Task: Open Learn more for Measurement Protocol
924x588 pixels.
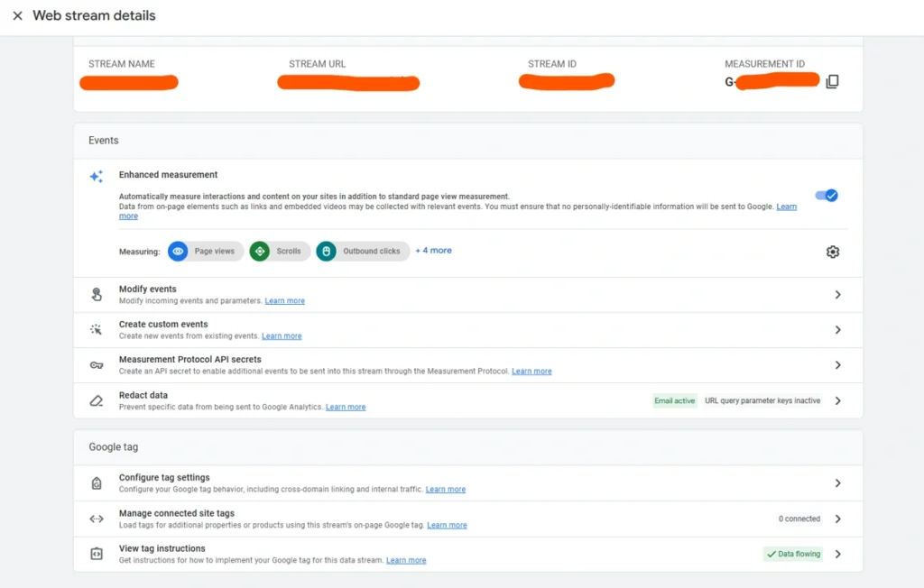Action: [x=531, y=372]
